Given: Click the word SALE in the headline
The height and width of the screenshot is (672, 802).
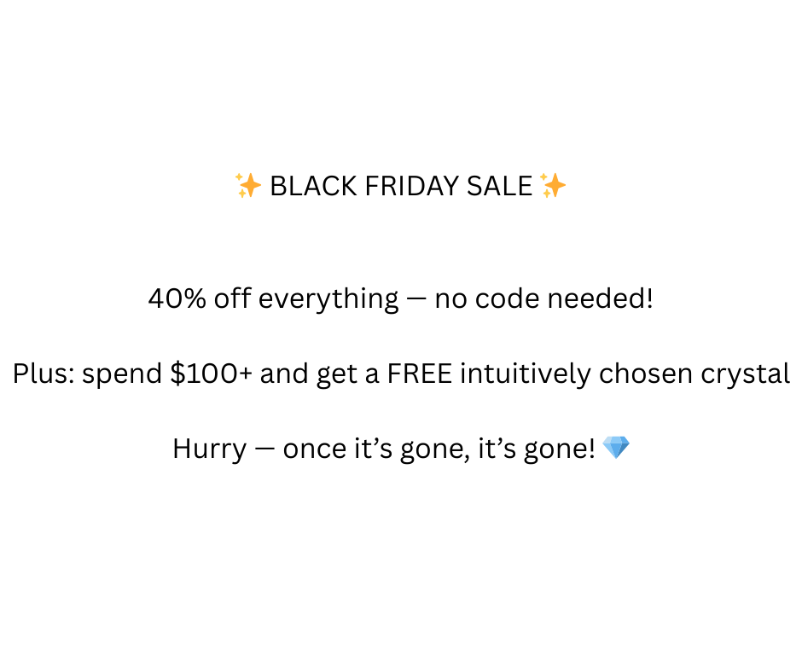Looking at the screenshot, I should point(499,185).
